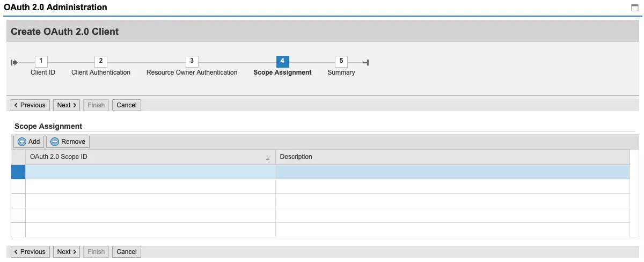Go to step 1 Client ID
The image size is (644, 262).
[x=42, y=61]
